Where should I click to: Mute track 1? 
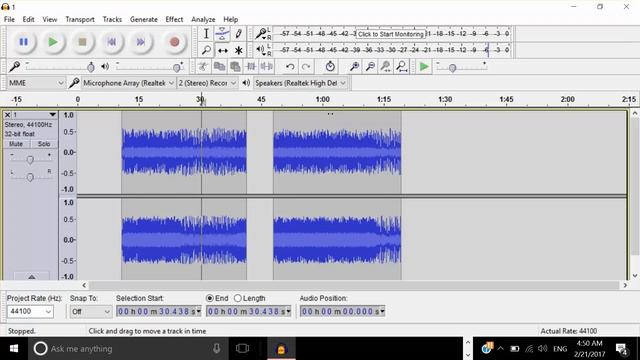pyautogui.click(x=16, y=144)
